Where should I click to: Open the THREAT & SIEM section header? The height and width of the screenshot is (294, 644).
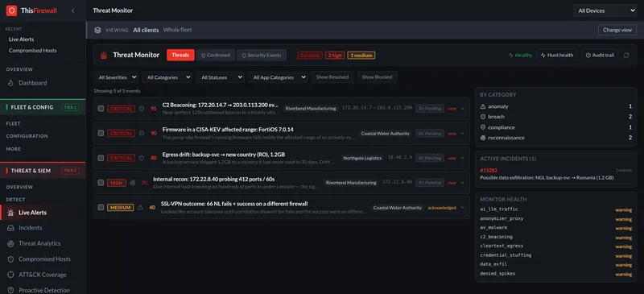(43, 170)
